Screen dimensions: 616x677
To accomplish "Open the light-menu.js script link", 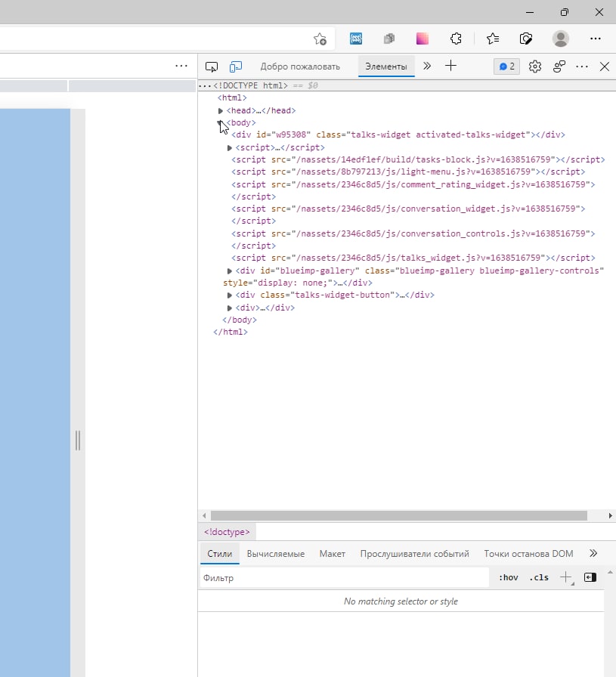I will [x=413, y=172].
